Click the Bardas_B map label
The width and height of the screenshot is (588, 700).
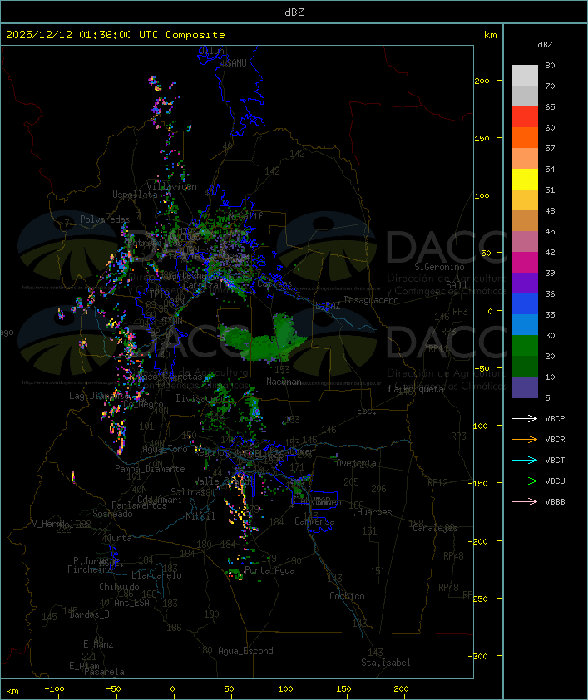[x=89, y=614]
